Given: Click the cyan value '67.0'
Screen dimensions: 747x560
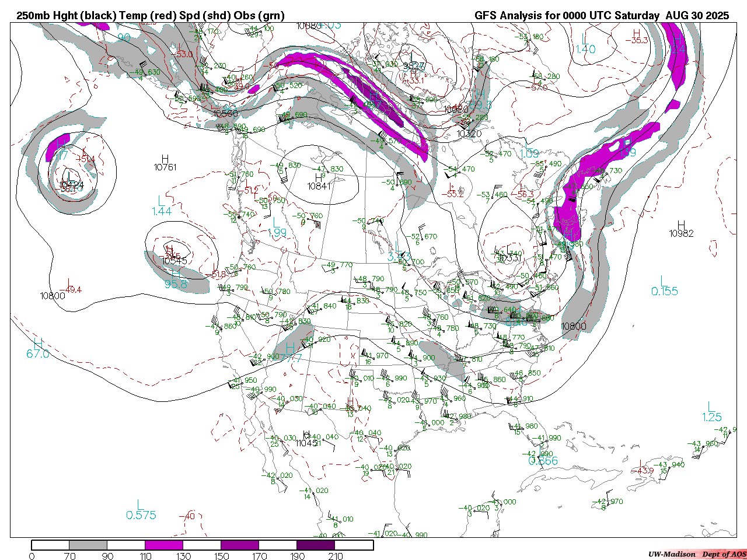Looking at the screenshot, I should [38, 353].
